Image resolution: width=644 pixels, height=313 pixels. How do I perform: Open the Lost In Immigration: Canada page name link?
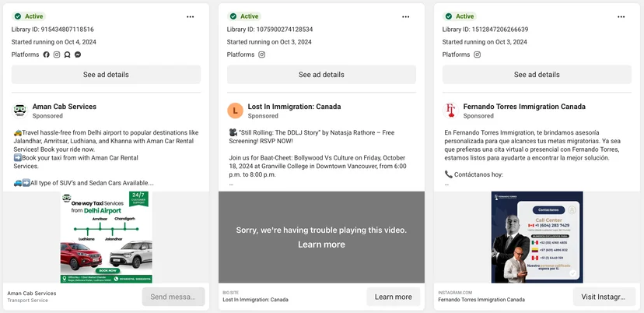(294, 107)
